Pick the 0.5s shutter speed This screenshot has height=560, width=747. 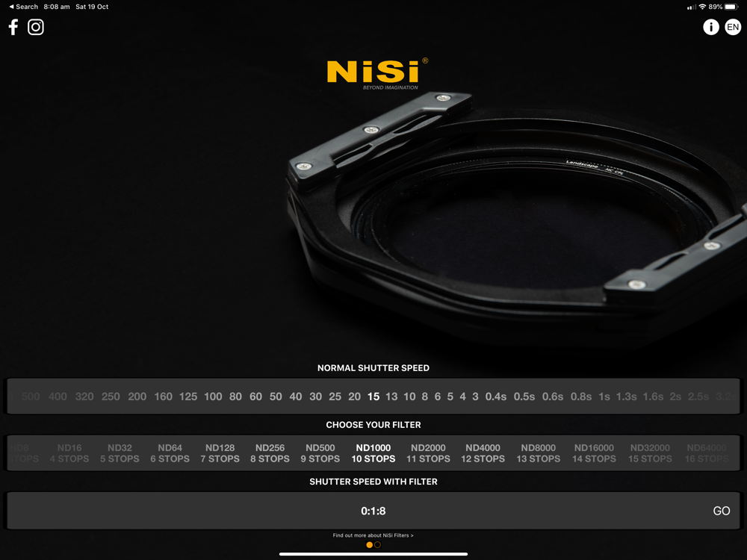click(x=524, y=396)
